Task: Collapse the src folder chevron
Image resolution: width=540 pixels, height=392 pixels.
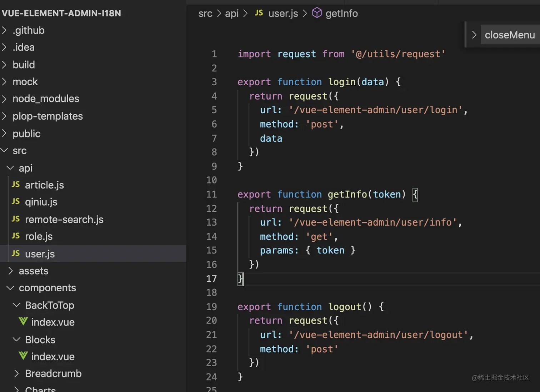Action: click(4, 151)
